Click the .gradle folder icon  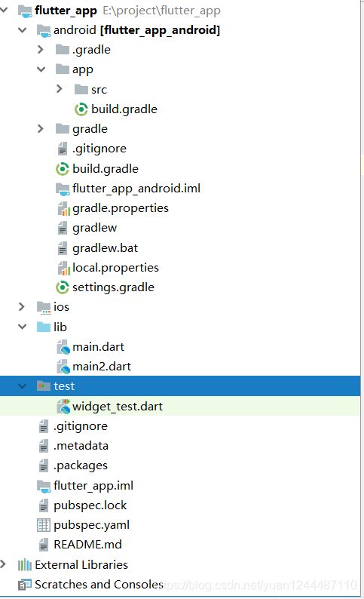click(x=63, y=50)
